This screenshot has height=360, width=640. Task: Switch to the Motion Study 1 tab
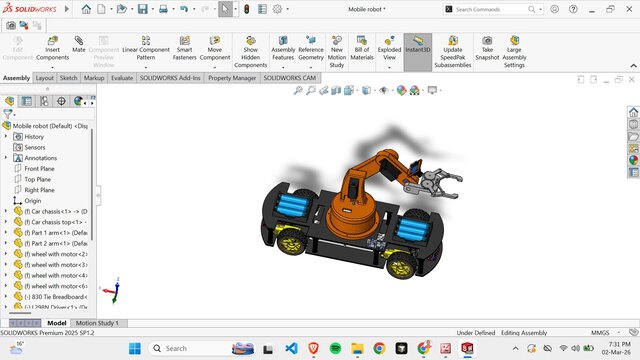tap(97, 323)
